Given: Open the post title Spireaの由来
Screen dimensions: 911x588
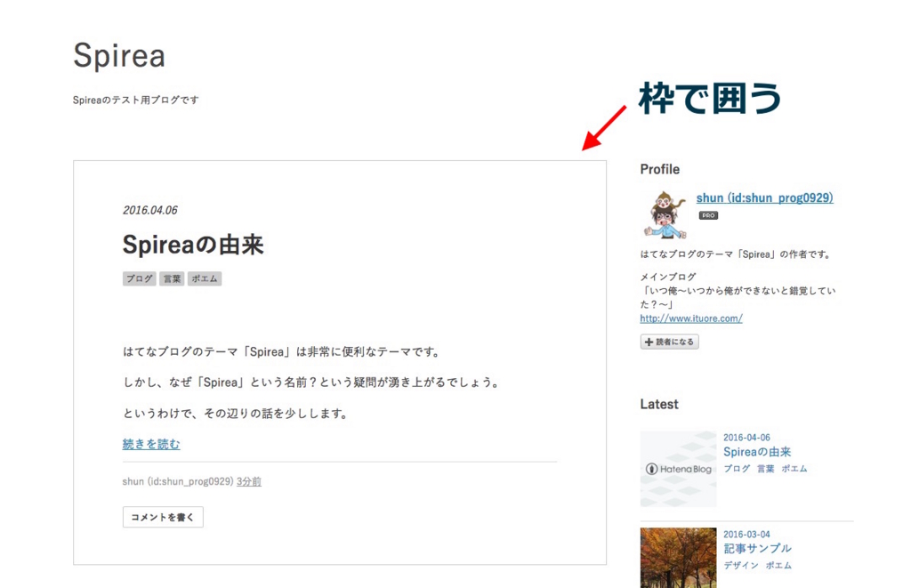Looking at the screenshot, I should coord(193,245).
